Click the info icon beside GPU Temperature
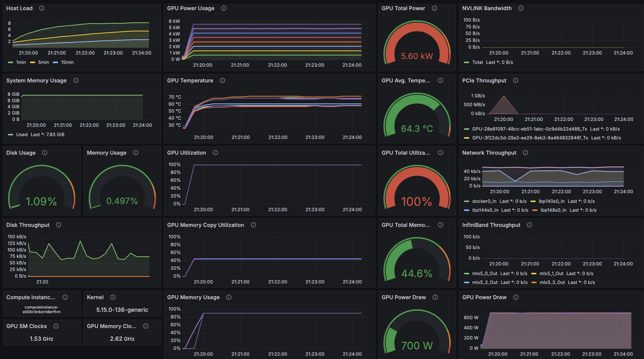This screenshot has height=359, width=644. point(222,80)
